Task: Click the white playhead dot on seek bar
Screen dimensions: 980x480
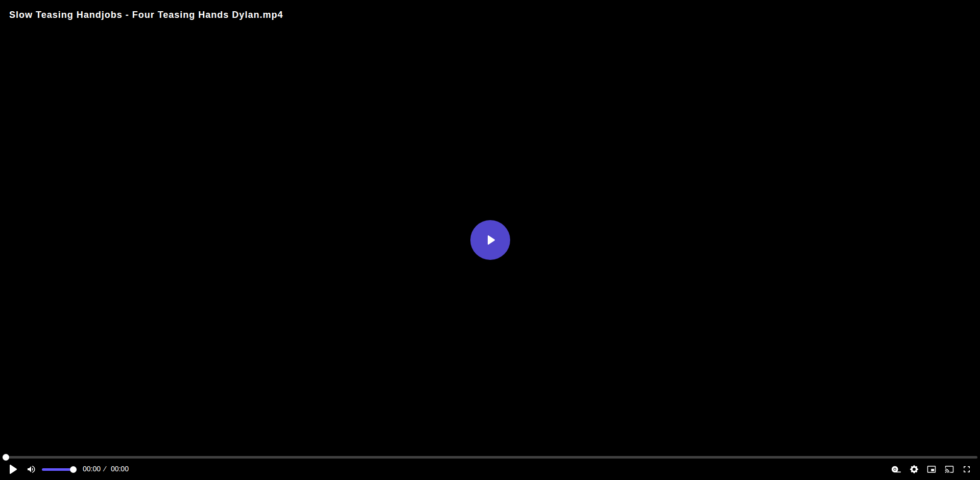Action: point(6,457)
